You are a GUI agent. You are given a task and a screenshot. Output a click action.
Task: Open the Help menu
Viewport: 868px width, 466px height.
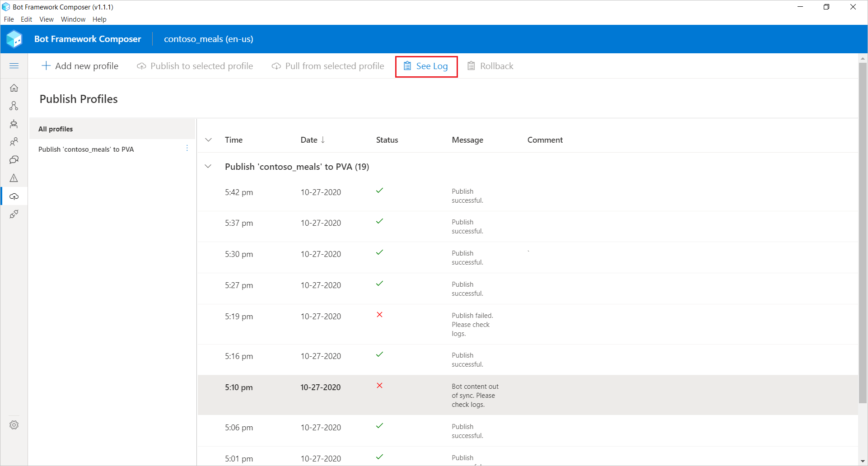tap(99, 19)
